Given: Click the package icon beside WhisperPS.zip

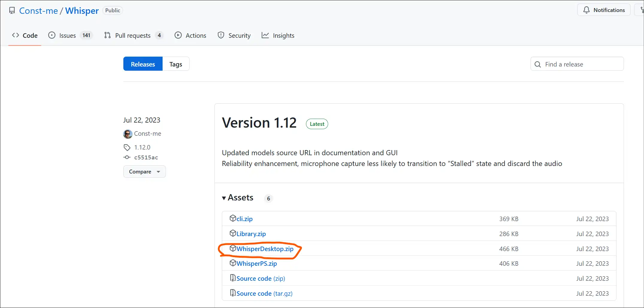Looking at the screenshot, I should click(x=233, y=263).
